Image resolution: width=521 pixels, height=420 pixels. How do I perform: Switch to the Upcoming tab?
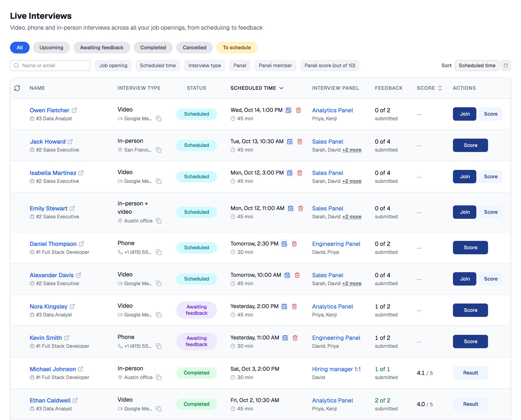click(x=51, y=47)
